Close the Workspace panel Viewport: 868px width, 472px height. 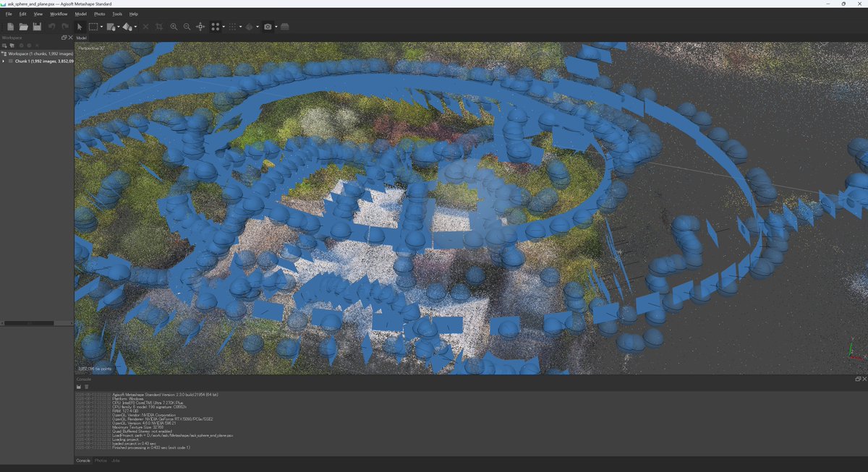[69, 38]
